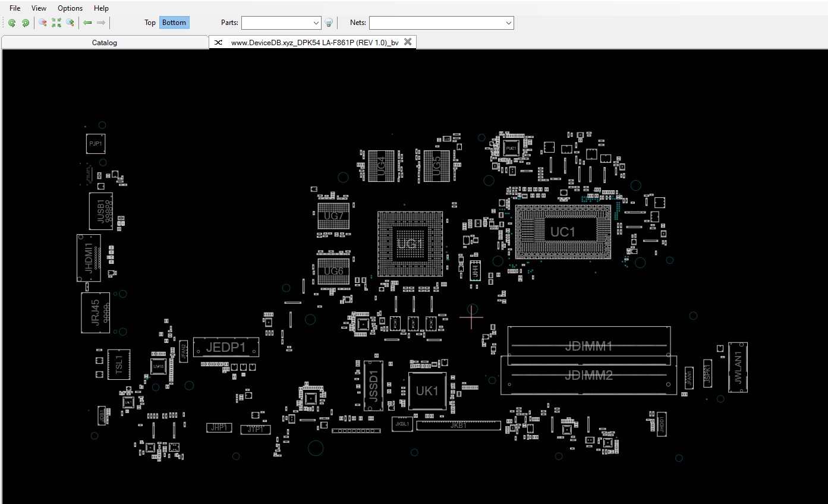Open the View menu

coord(39,8)
